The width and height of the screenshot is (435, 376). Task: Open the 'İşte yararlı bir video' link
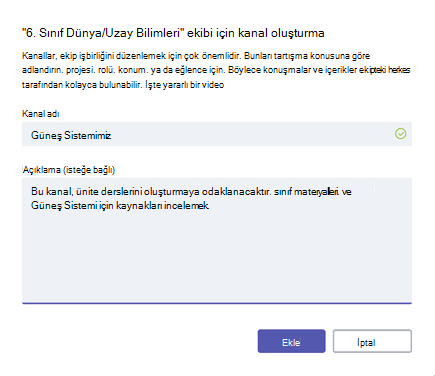click(x=185, y=85)
